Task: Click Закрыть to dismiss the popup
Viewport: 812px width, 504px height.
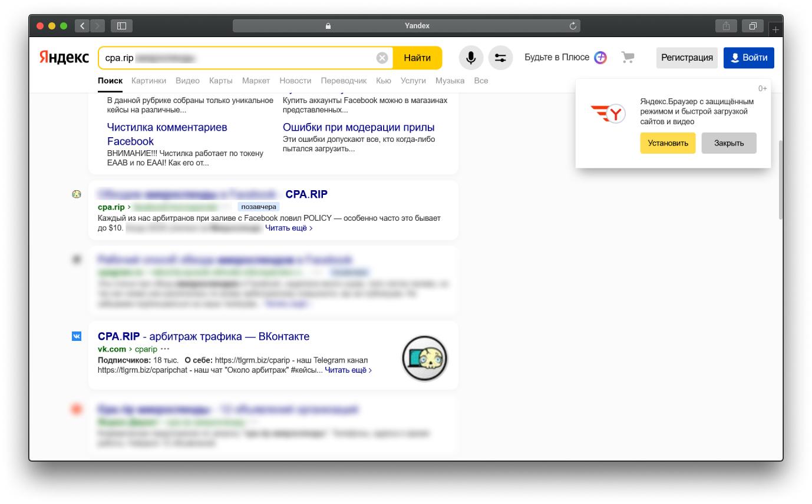Action: tap(729, 143)
